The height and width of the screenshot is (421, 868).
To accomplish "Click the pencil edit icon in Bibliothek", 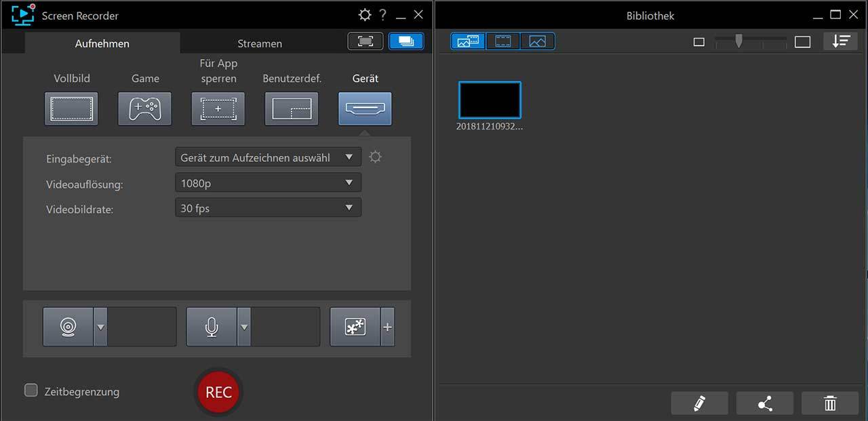I will pyautogui.click(x=699, y=403).
